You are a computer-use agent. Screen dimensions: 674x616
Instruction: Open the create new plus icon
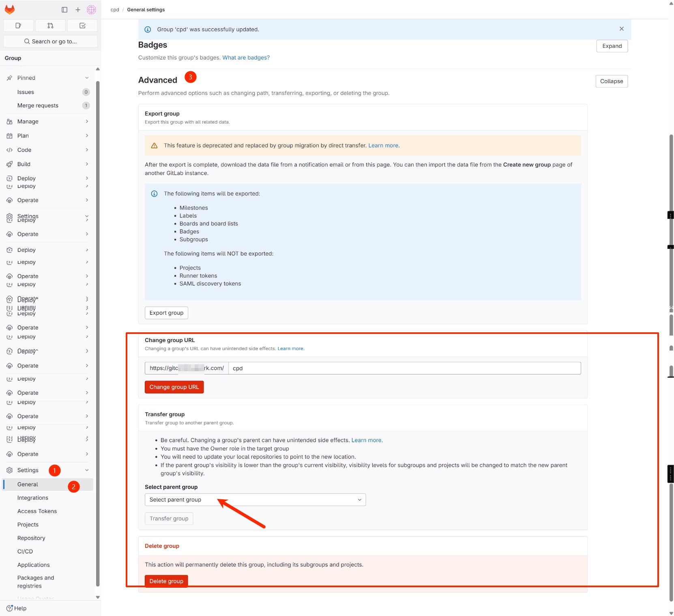[x=78, y=10]
